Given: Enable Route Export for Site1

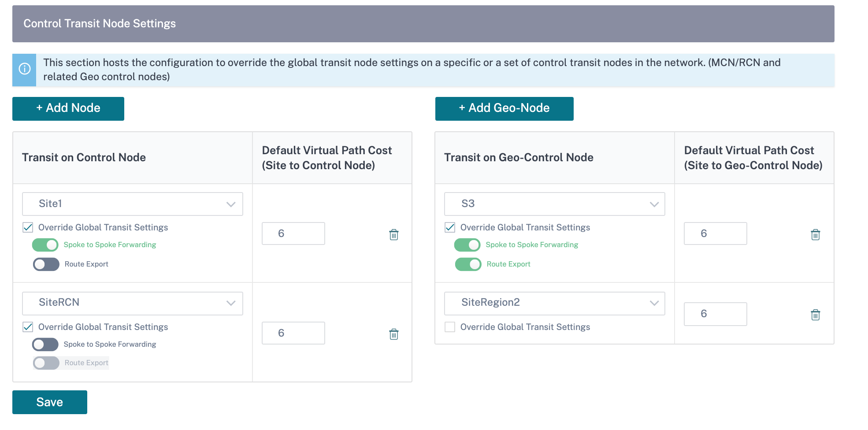Looking at the screenshot, I should point(46,264).
